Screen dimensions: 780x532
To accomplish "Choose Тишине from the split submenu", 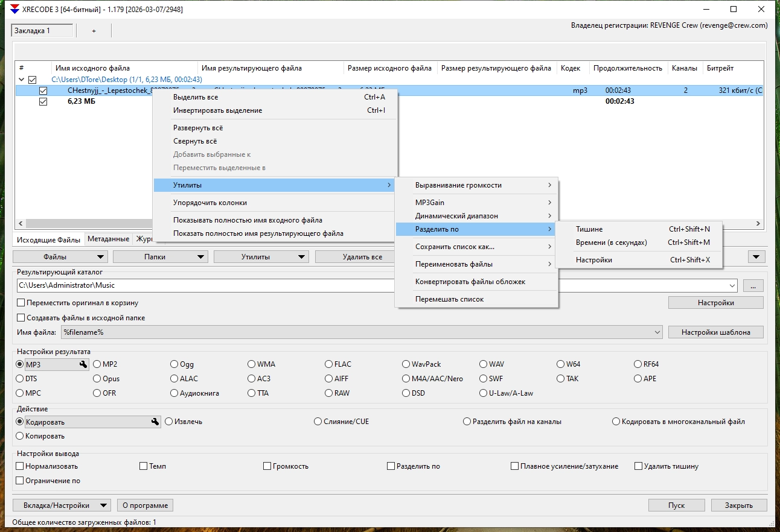I will (x=639, y=229).
